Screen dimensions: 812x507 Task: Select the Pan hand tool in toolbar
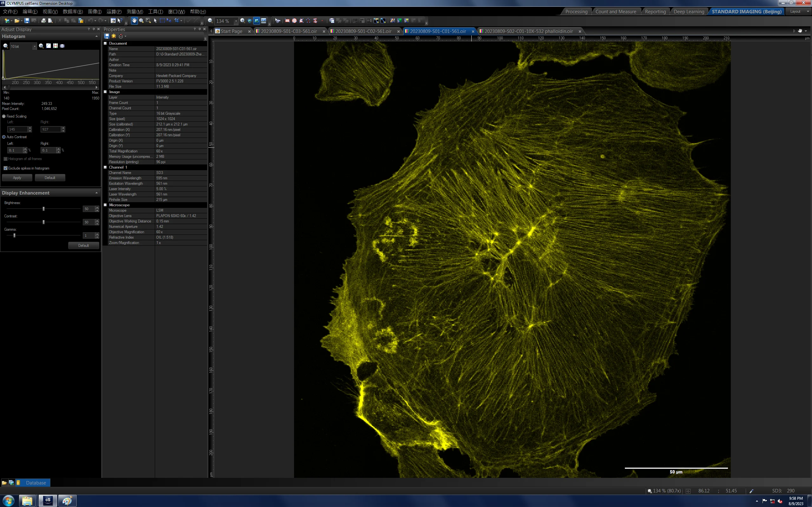point(134,21)
